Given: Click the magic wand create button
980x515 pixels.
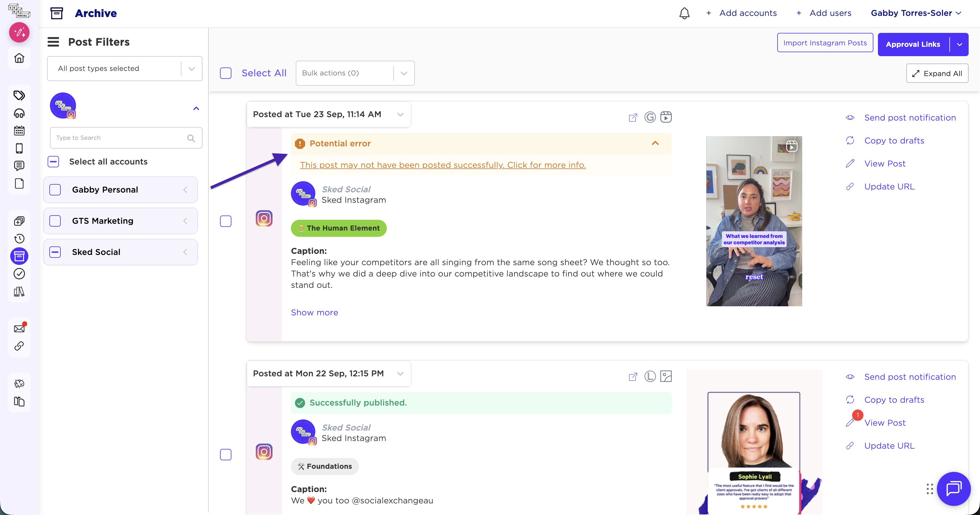Looking at the screenshot, I should tap(19, 32).
